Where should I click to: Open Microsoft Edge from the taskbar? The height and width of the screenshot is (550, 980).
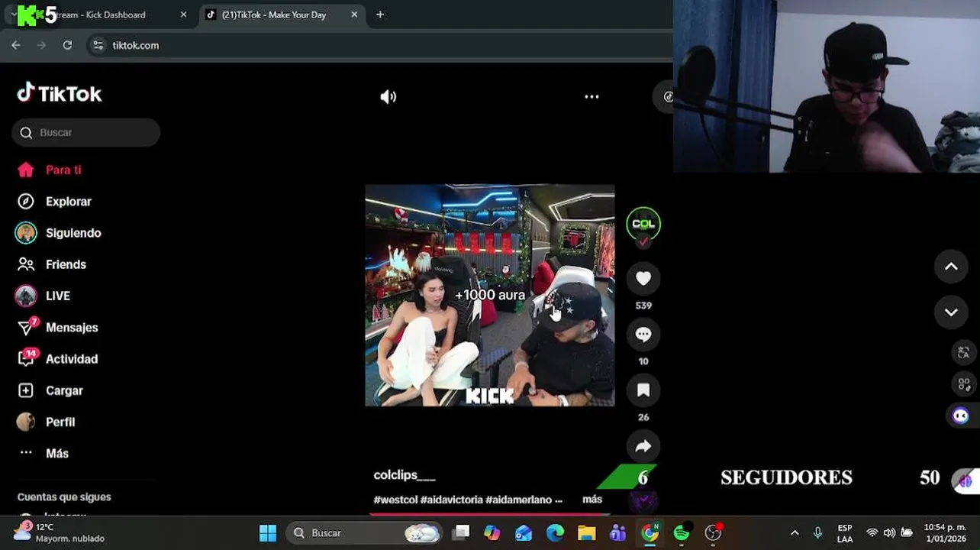[555, 533]
